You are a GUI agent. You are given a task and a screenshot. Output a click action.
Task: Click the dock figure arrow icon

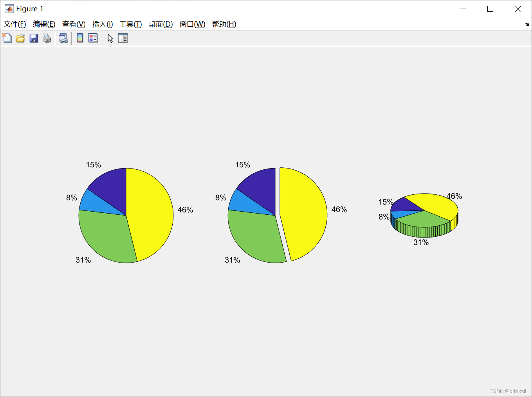(x=527, y=24)
